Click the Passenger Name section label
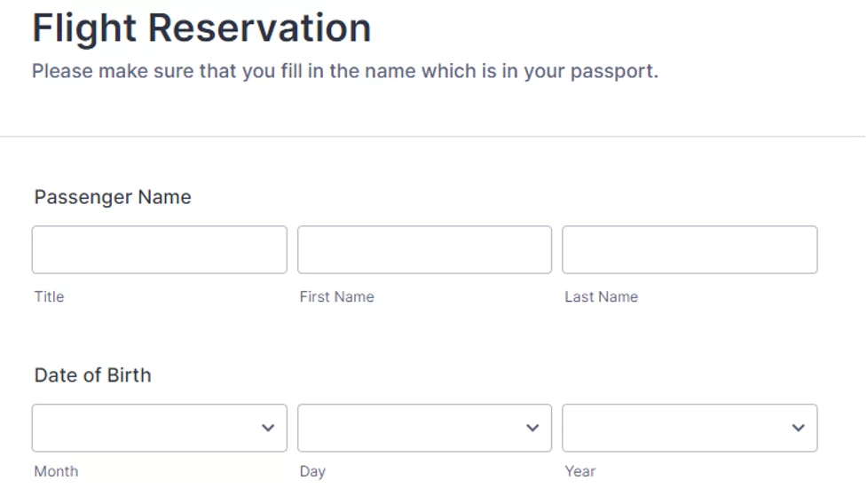 [x=113, y=197]
